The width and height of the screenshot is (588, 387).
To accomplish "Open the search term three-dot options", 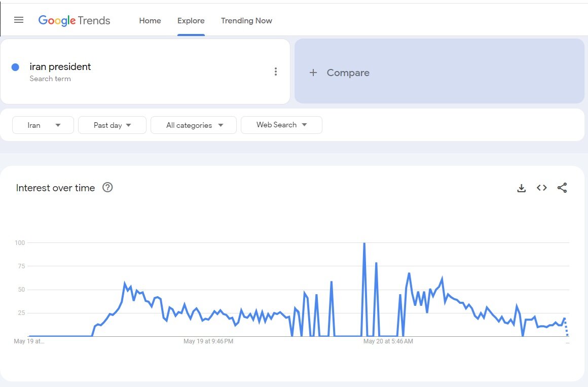I will pos(275,72).
